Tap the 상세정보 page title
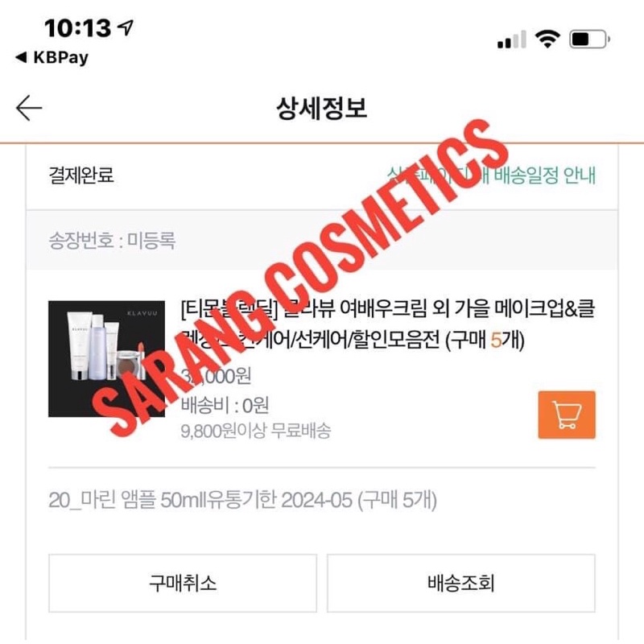Screen dimensions: 644x644 click(321, 108)
